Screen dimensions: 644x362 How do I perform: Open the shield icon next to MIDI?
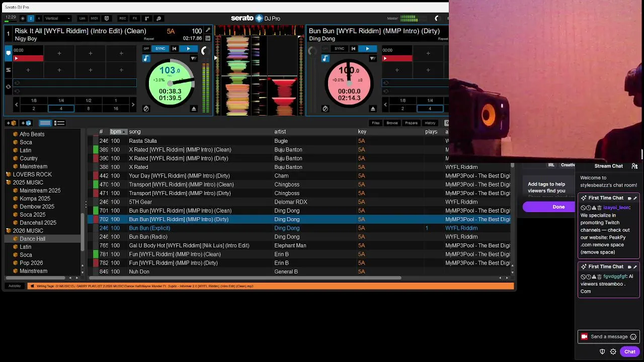coord(106,19)
